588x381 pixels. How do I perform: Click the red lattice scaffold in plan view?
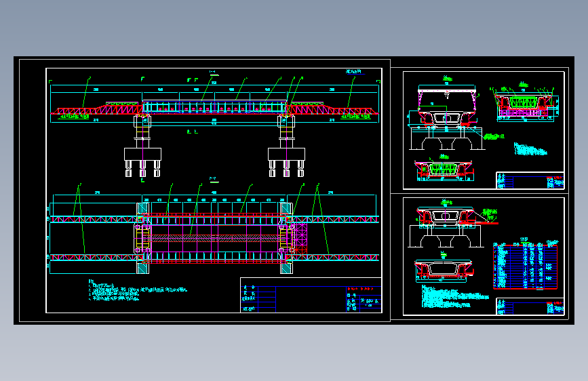point(300,238)
